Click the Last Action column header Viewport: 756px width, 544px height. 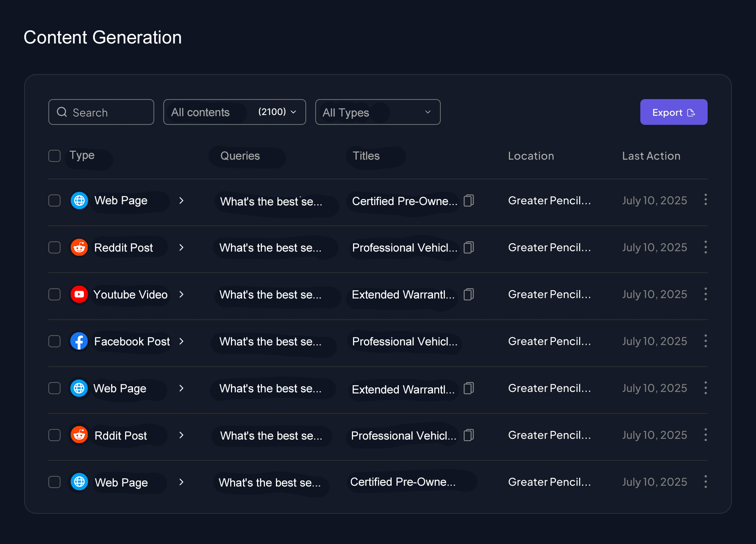pos(651,156)
